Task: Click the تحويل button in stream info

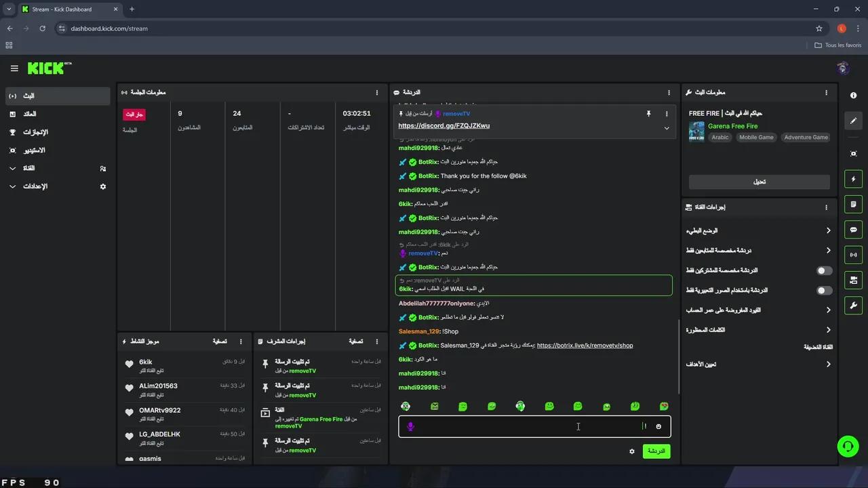Action: (x=759, y=182)
